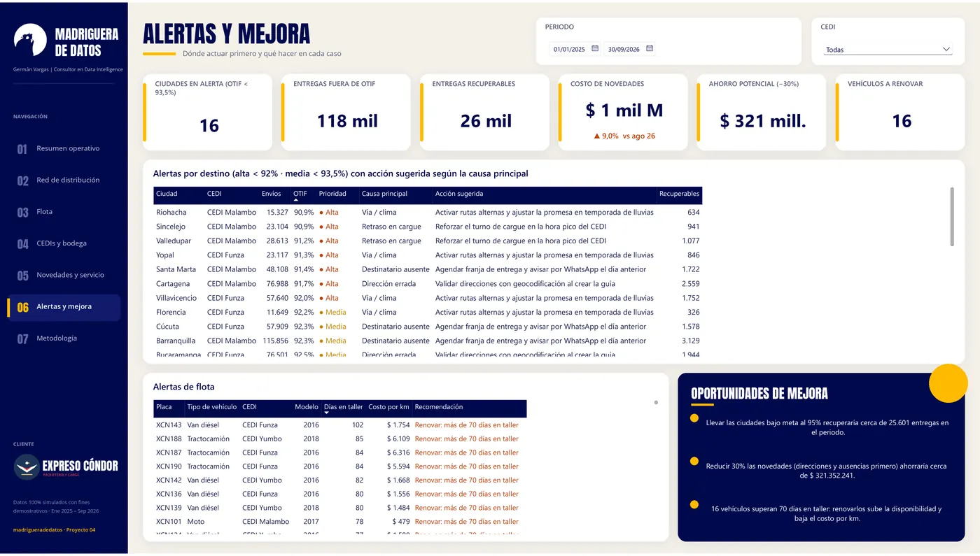Switch to 05 Novedades y servicio page

coord(64,275)
